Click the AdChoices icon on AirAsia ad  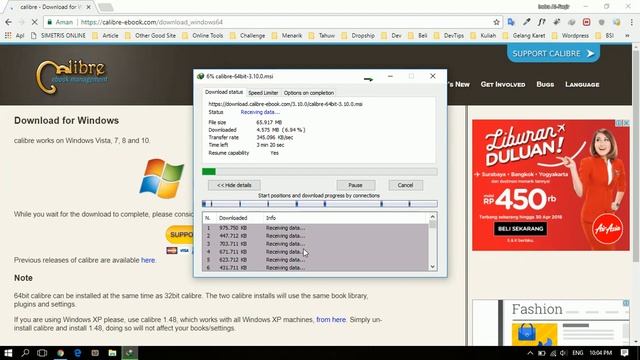[x=619, y=123]
